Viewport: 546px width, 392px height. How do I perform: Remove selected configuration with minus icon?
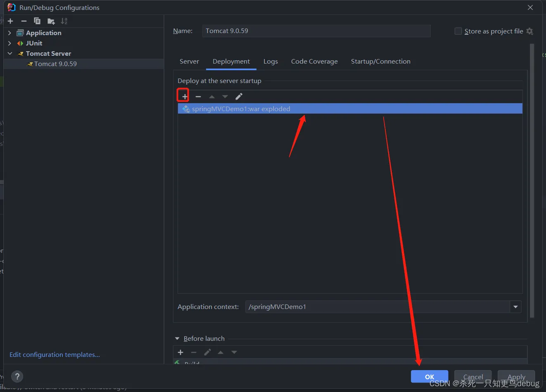pos(24,21)
